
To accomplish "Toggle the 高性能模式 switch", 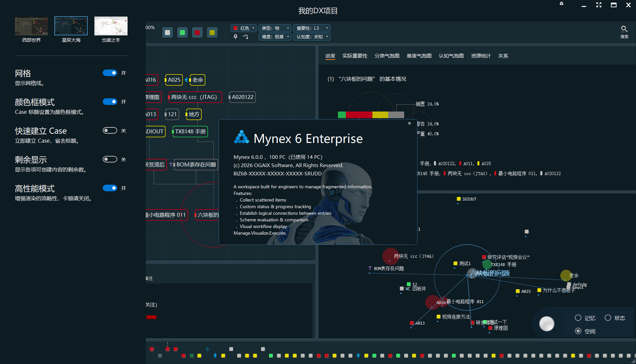I will tap(110, 188).
